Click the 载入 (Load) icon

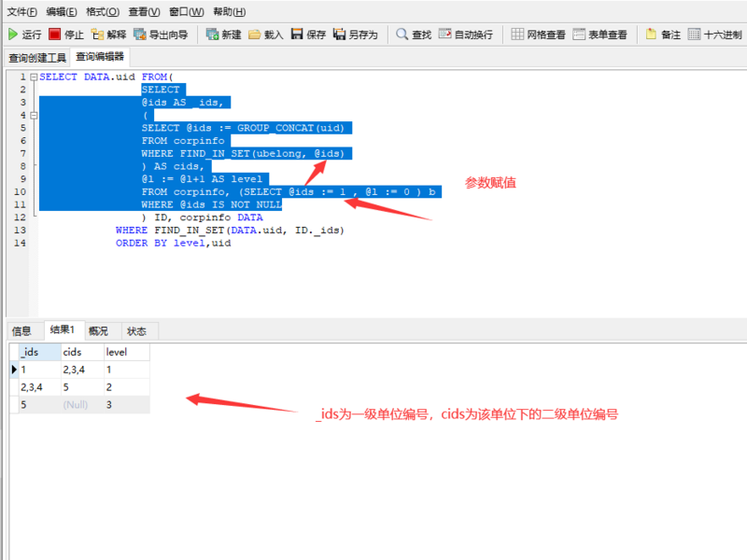pos(266,34)
